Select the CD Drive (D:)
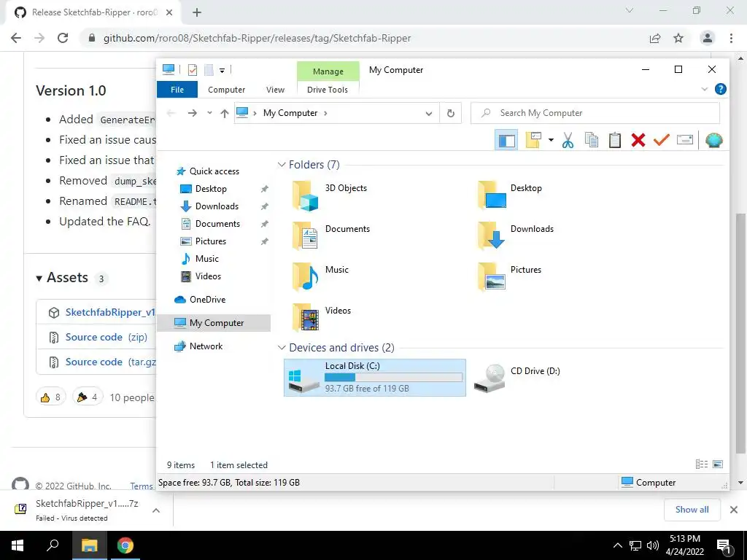This screenshot has height=560, width=747. pos(517,378)
